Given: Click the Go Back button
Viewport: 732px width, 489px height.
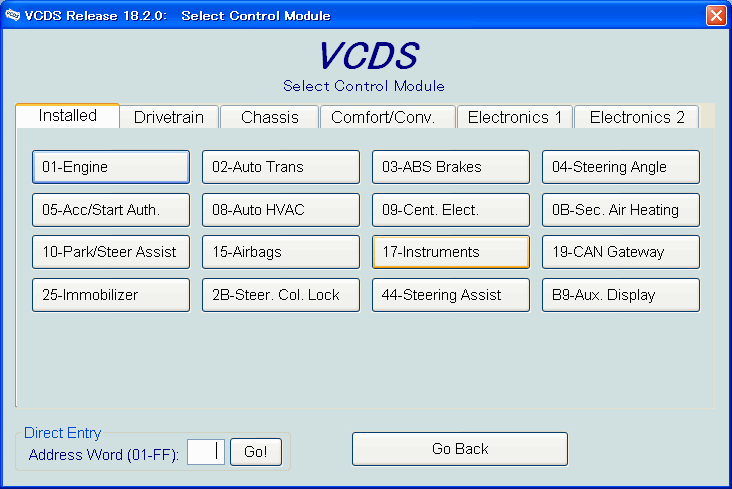Looking at the screenshot, I should coord(460,449).
